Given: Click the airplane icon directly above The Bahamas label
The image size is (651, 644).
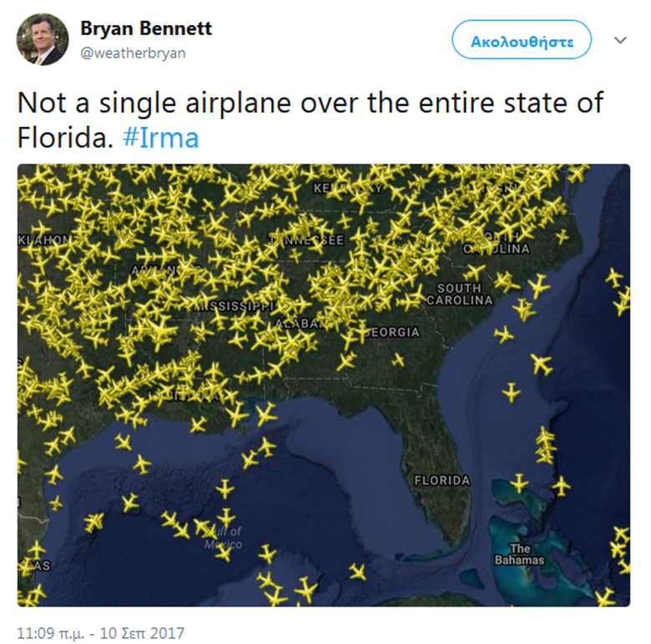Looking at the screenshot, I should pyautogui.click(x=519, y=483).
